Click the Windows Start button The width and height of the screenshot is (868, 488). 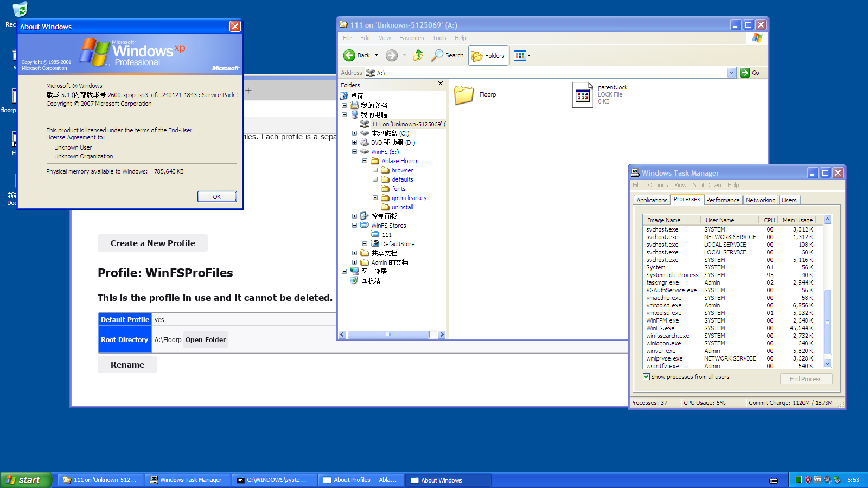(26, 480)
